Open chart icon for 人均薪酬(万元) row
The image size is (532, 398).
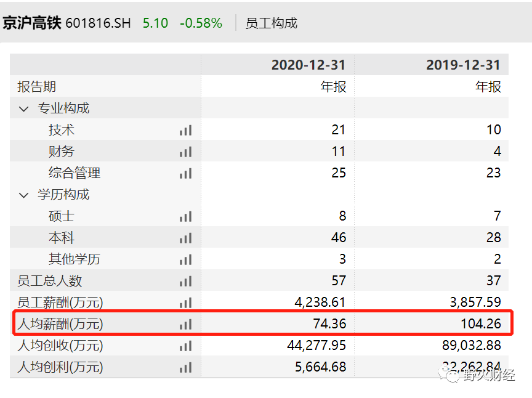point(185,324)
